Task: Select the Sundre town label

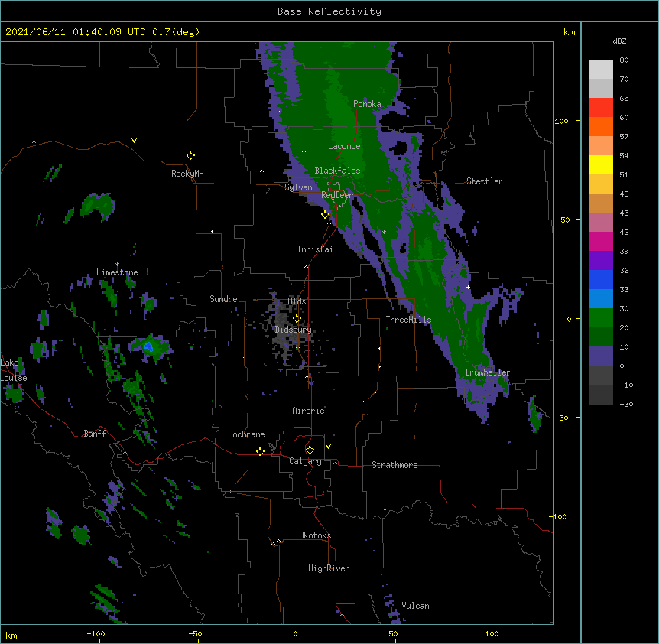Action: (x=223, y=299)
